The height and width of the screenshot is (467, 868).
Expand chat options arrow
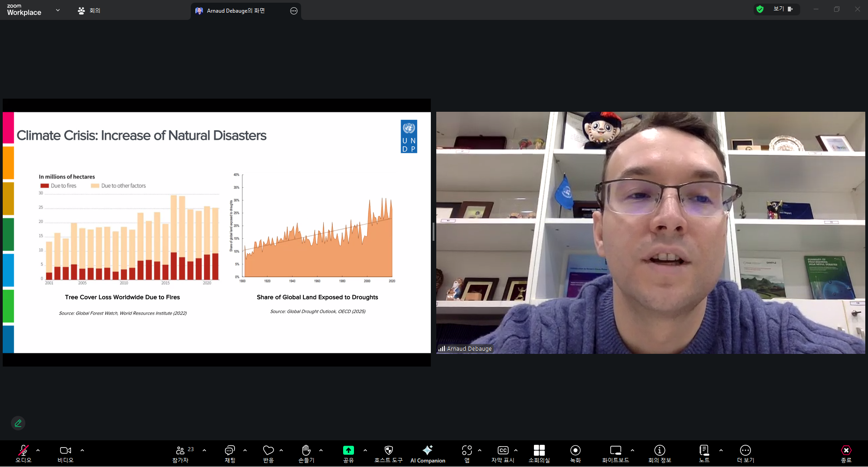click(x=245, y=451)
